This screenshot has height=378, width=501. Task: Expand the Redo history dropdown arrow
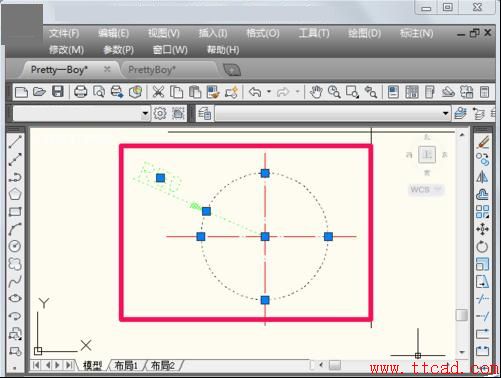(x=298, y=92)
